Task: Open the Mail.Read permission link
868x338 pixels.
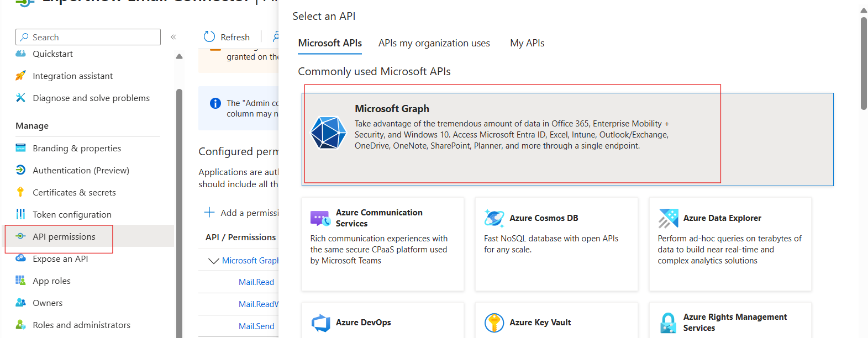Action: tap(256, 282)
